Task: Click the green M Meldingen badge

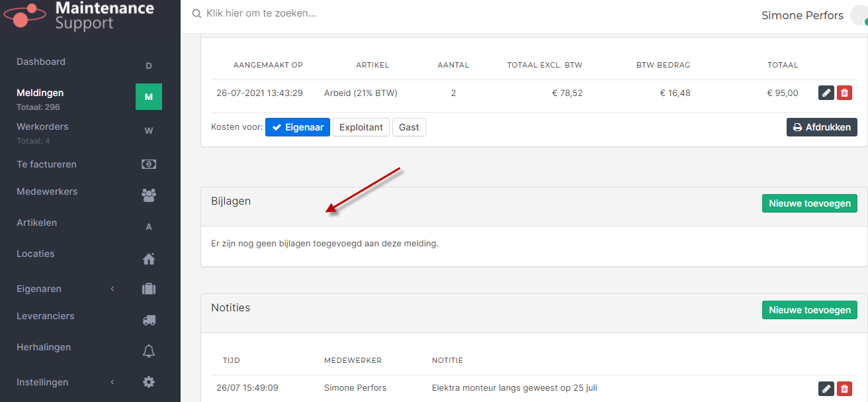Action: point(149,97)
